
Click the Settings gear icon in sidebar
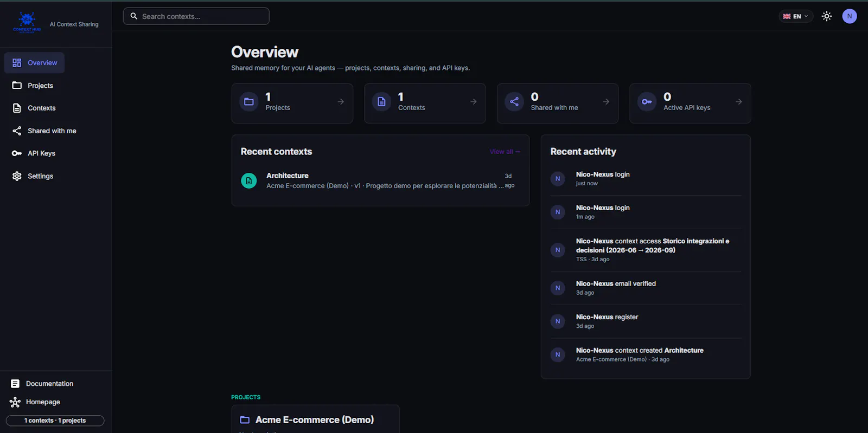tap(17, 176)
